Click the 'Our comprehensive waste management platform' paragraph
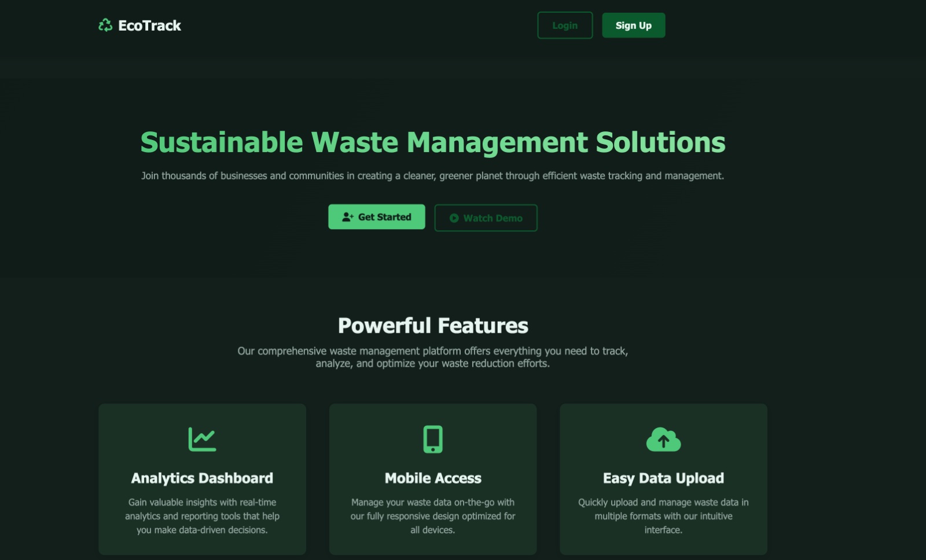This screenshot has width=926, height=560. pyautogui.click(x=433, y=358)
